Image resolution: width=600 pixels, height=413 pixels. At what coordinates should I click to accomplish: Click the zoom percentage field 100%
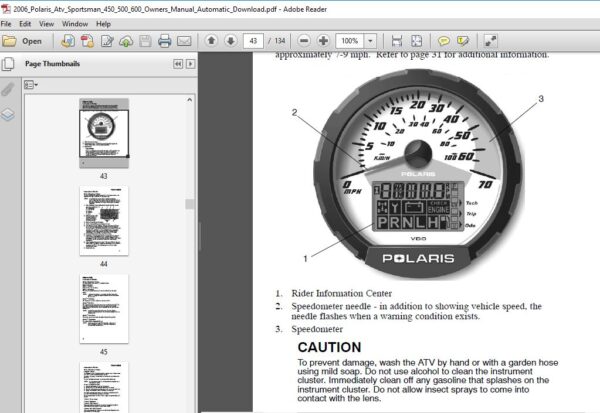point(350,41)
